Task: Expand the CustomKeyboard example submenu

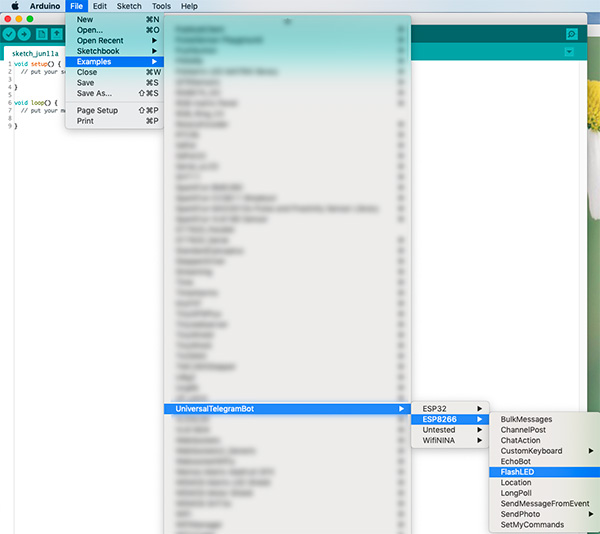Action: [x=545, y=451]
